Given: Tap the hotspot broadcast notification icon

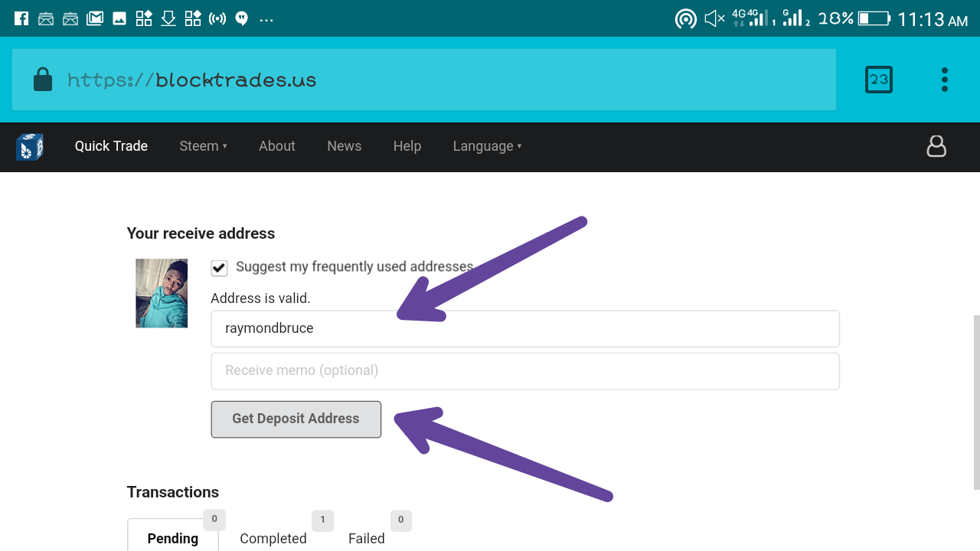Looking at the screenshot, I should click(217, 18).
